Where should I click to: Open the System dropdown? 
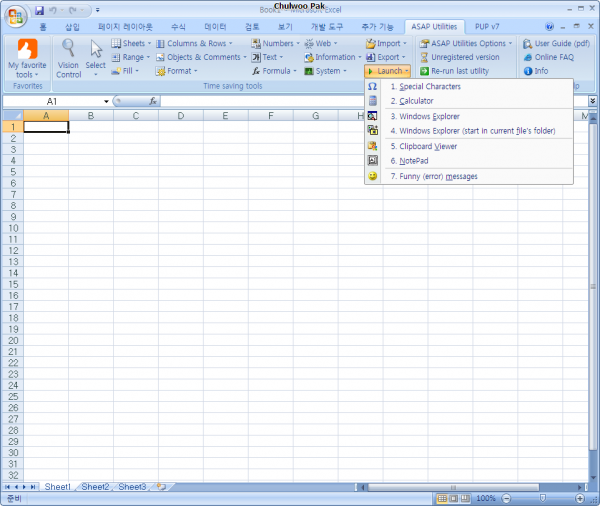click(326, 71)
